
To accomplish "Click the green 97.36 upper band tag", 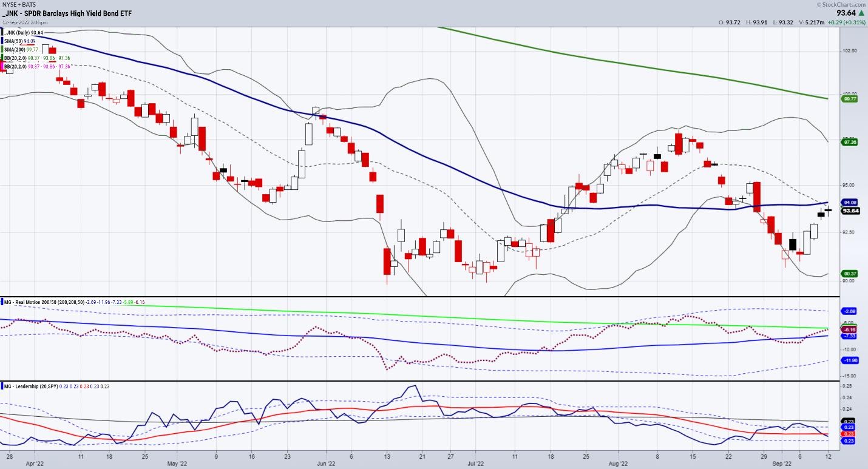I will tap(850, 142).
